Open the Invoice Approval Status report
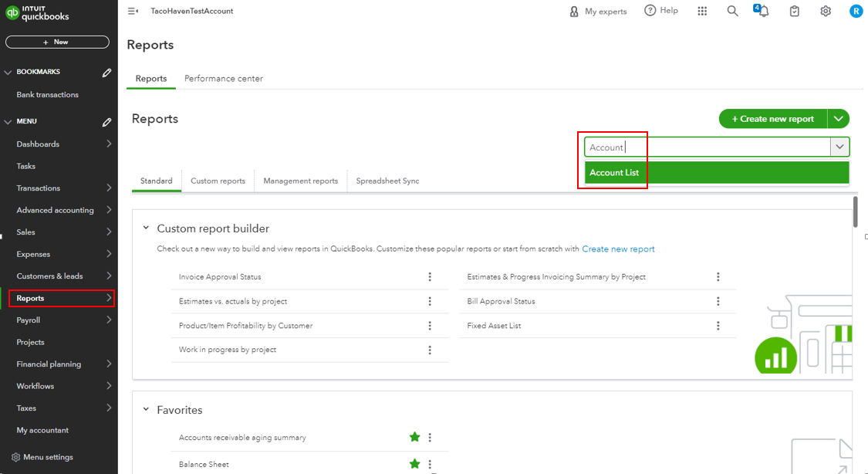The height and width of the screenshot is (474, 868). pos(220,277)
